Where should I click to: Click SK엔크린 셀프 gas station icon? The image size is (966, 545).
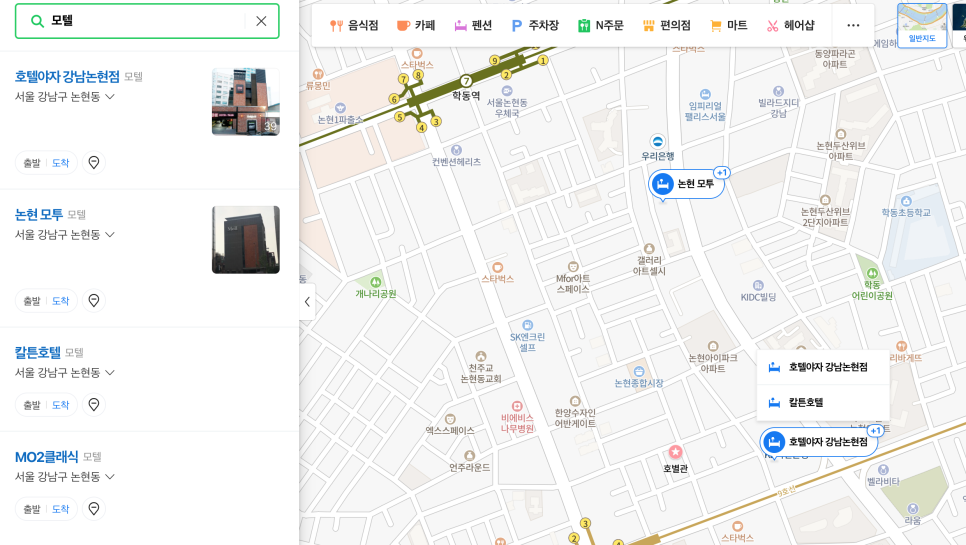point(527,325)
